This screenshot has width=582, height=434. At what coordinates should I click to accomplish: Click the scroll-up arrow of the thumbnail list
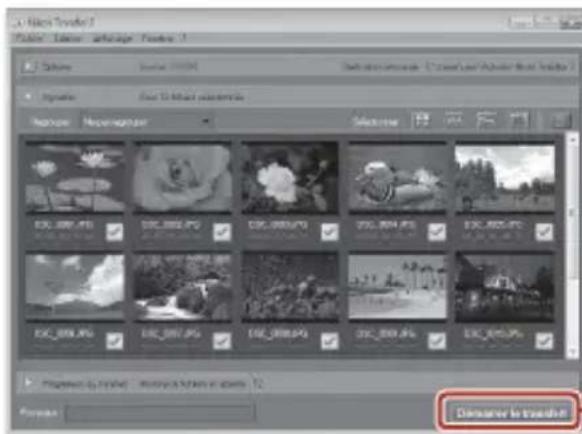click(x=572, y=140)
